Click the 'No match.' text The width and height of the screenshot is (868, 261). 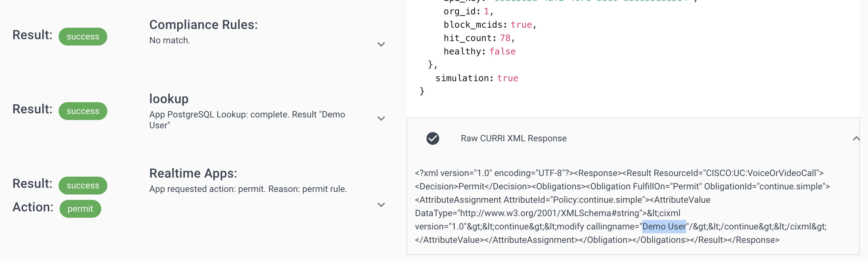(169, 40)
